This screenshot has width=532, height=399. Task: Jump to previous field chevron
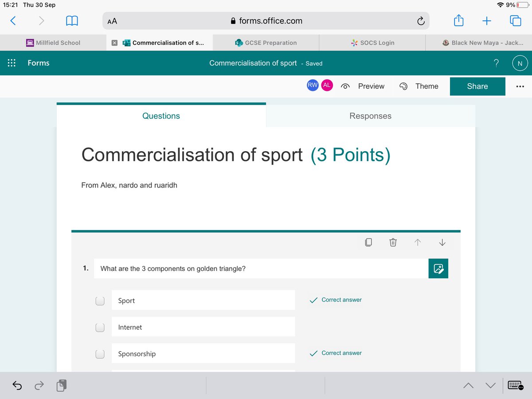468,386
